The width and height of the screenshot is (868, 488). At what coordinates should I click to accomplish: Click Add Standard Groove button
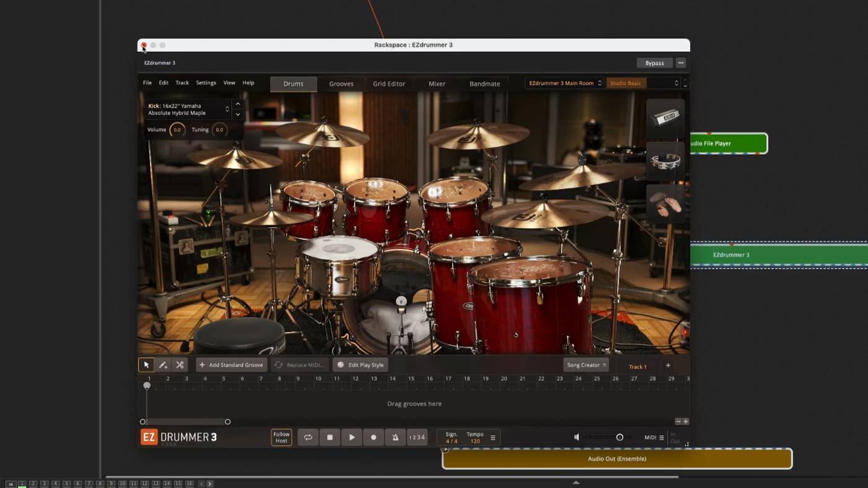(x=231, y=365)
